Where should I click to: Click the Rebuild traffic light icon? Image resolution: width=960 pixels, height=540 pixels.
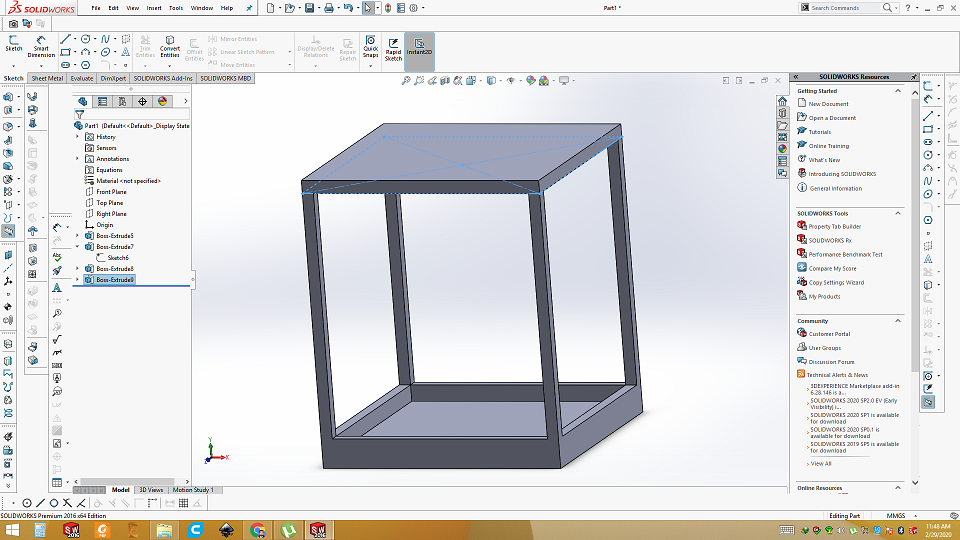click(388, 8)
